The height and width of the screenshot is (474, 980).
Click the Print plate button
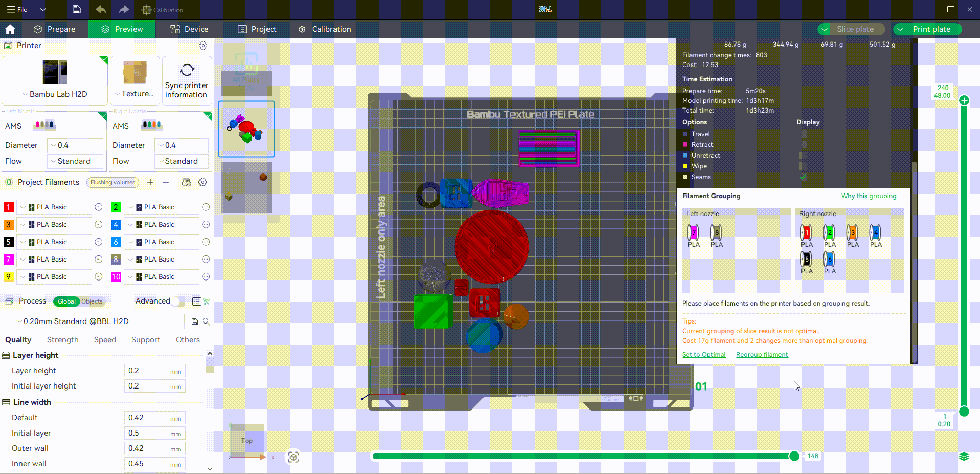[x=931, y=29]
